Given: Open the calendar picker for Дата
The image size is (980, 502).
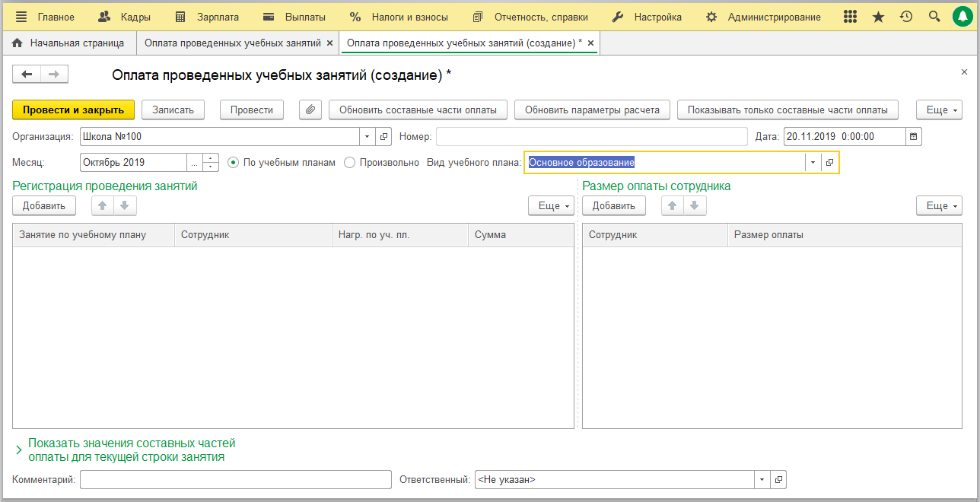Looking at the screenshot, I should [914, 137].
